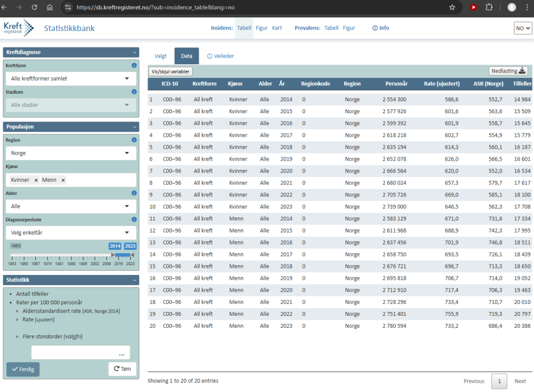Click info icon next to Alder
534x392 pixels.
[134, 193]
